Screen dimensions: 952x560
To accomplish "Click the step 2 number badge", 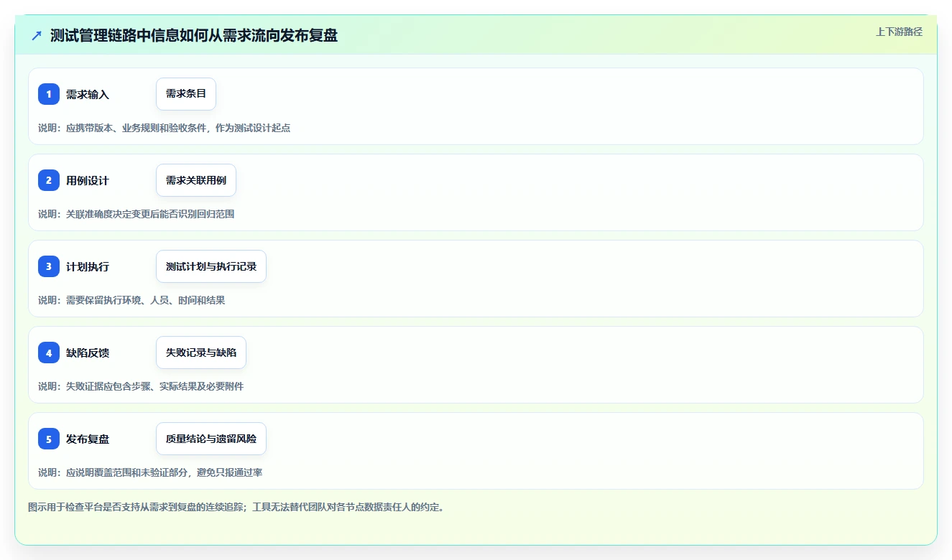I will click(x=49, y=180).
